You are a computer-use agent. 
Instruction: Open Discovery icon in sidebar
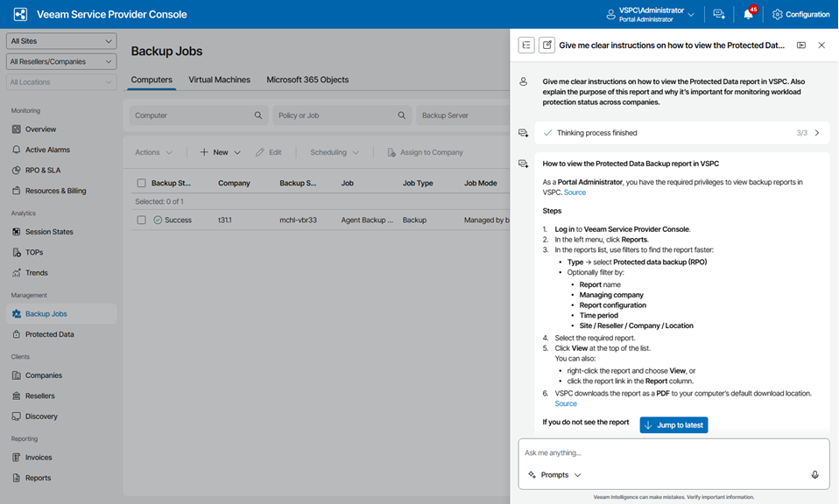pos(17,416)
